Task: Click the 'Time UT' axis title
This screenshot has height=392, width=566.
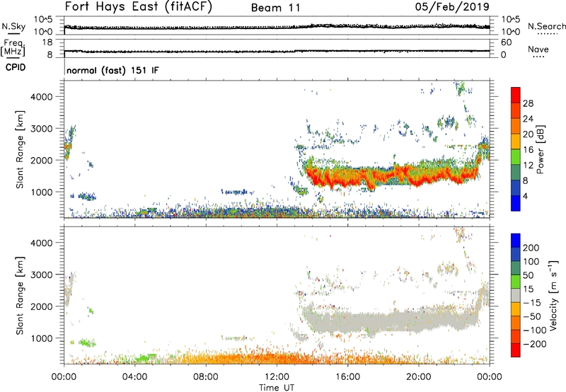Action: (277, 387)
